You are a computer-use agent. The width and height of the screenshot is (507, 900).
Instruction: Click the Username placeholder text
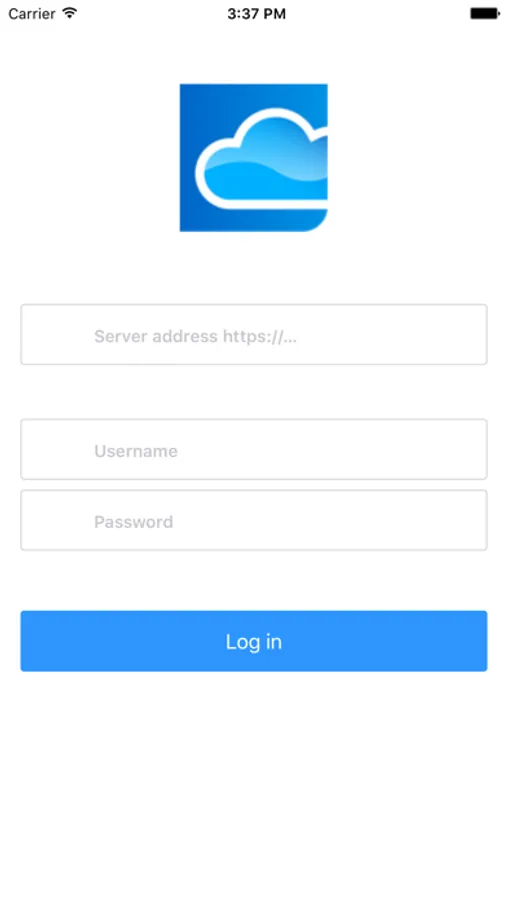(x=136, y=451)
